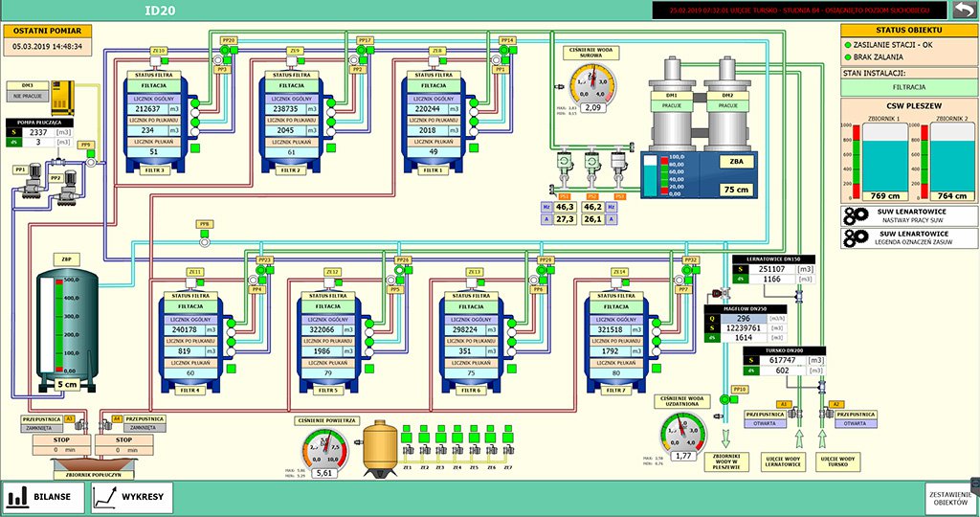Select the yellow DM3 blower icon

coord(62,97)
